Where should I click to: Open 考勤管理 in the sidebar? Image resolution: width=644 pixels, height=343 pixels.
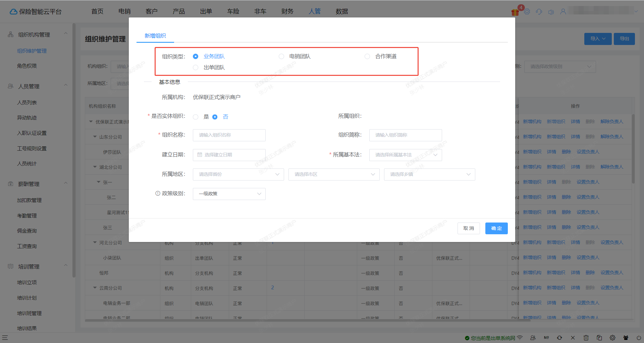pos(27,215)
